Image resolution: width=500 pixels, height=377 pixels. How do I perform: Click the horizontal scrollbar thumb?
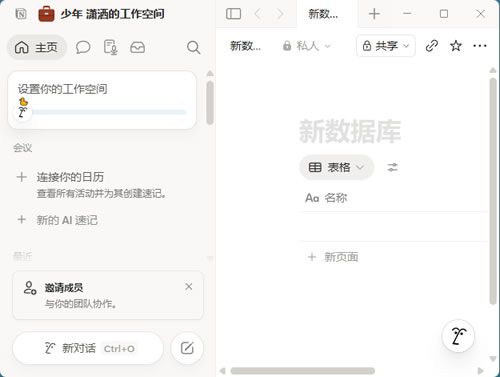click(303, 371)
